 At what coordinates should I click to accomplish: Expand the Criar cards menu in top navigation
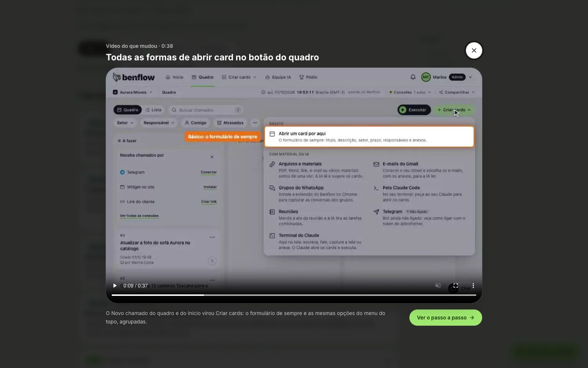point(239,77)
